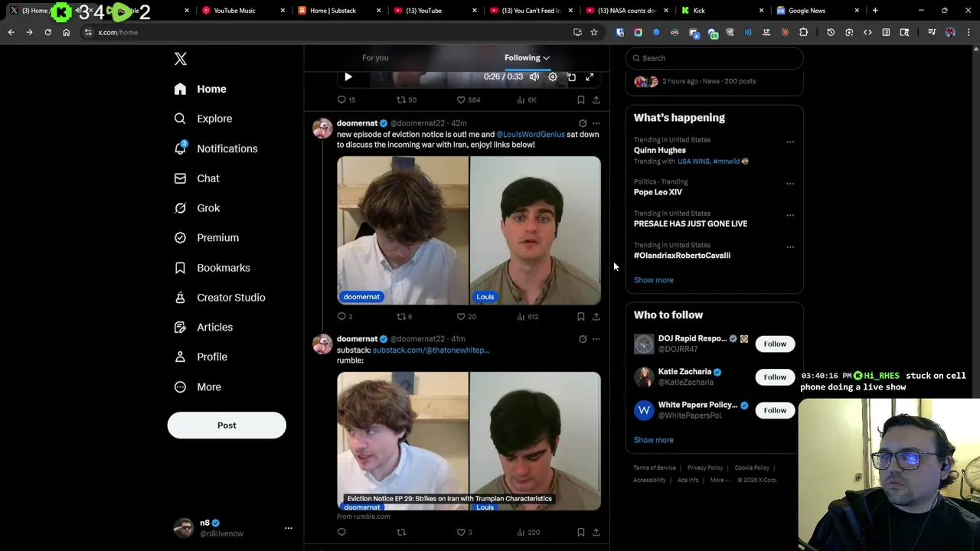Click the Search field
980x551 pixels.
[x=714, y=58]
